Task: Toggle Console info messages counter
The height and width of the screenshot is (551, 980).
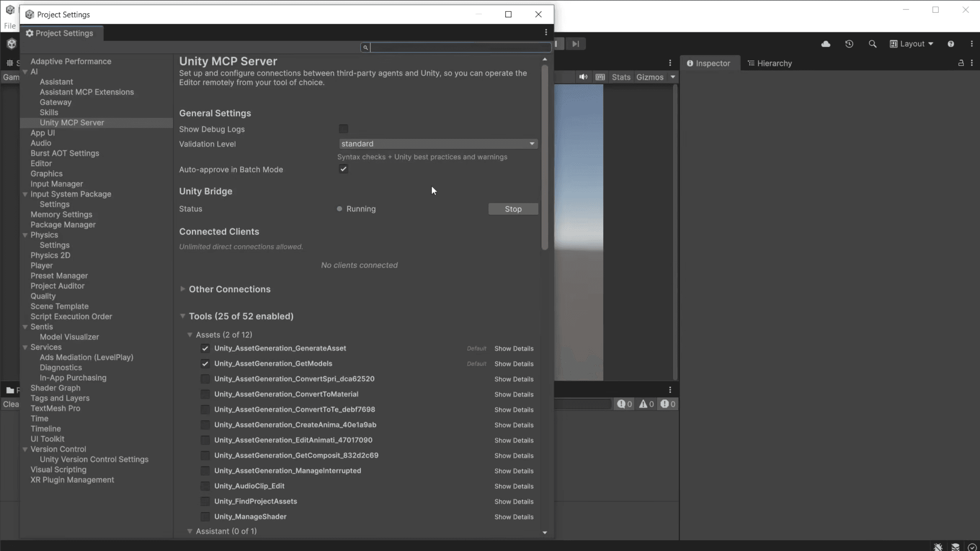Action: pos(624,404)
